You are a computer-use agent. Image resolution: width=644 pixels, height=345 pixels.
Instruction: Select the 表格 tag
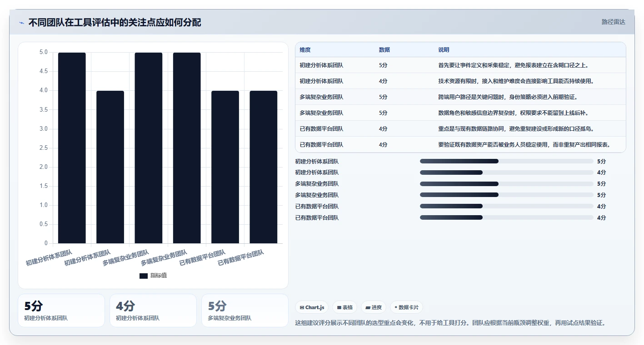tap(345, 307)
